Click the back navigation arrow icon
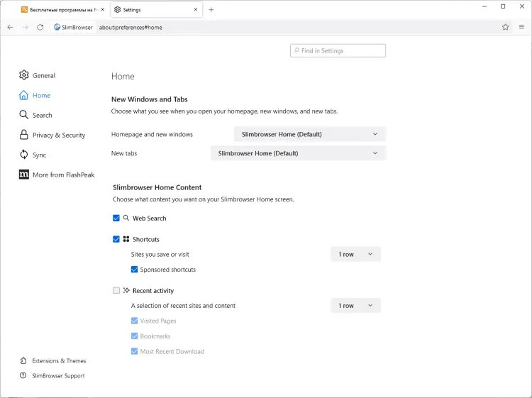This screenshot has width=532, height=398. point(10,27)
